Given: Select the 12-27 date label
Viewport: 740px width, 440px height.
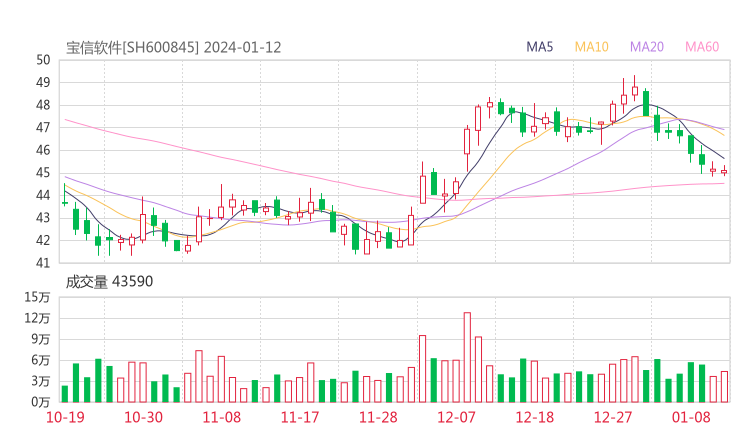Looking at the screenshot, I should click(613, 417).
